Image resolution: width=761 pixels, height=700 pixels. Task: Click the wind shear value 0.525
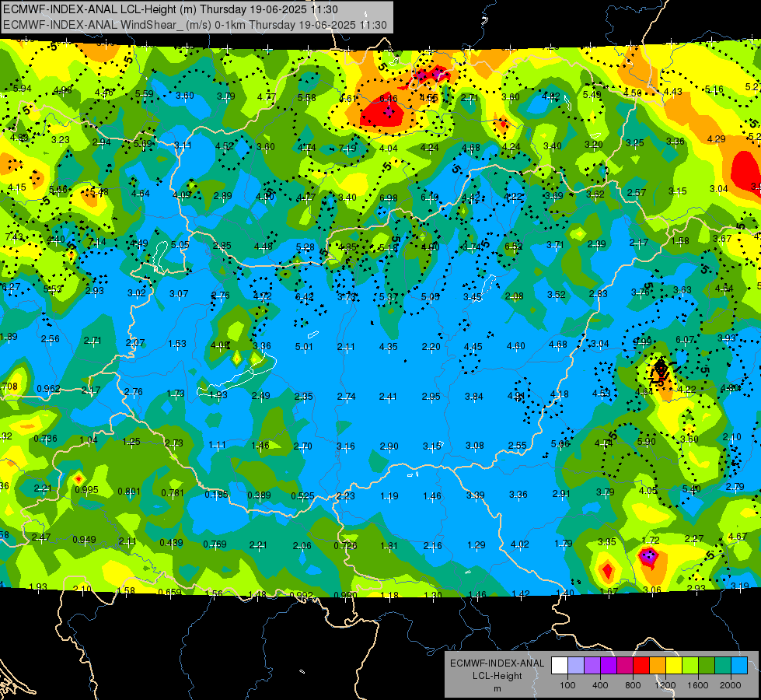point(302,496)
